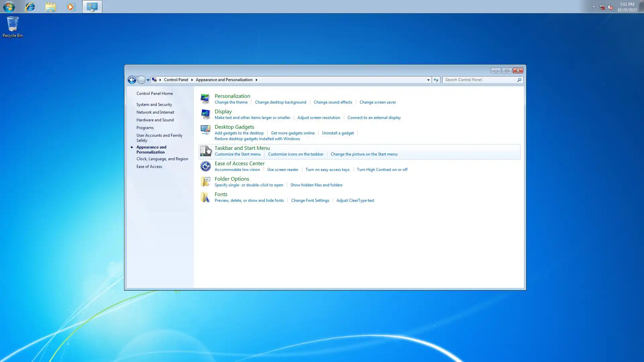The width and height of the screenshot is (644, 362).
Task: Focus the Search Control Panel field
Action: tap(480, 80)
